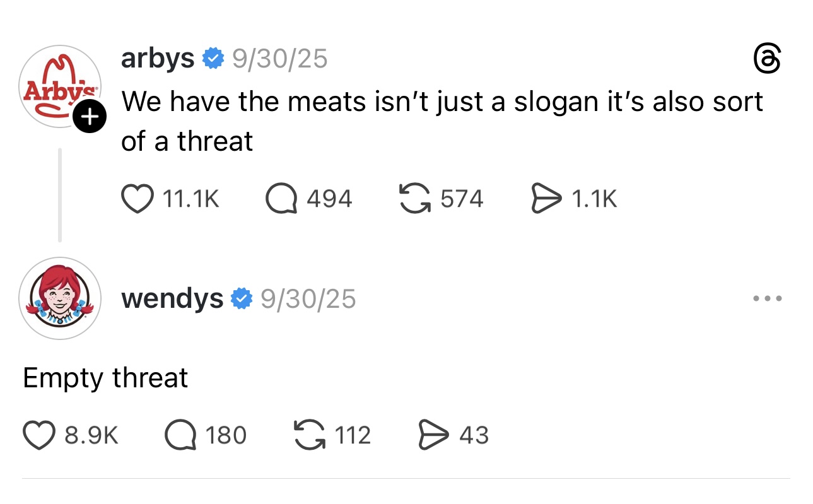Open the arbys profile username

point(158,59)
